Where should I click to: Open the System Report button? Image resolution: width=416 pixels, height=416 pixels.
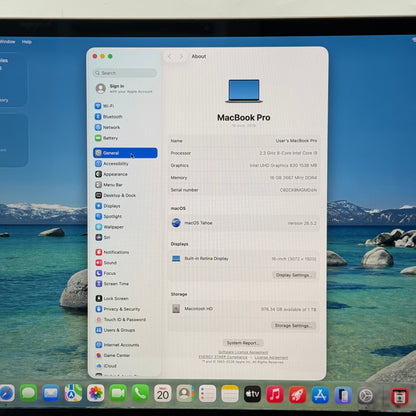(x=243, y=343)
